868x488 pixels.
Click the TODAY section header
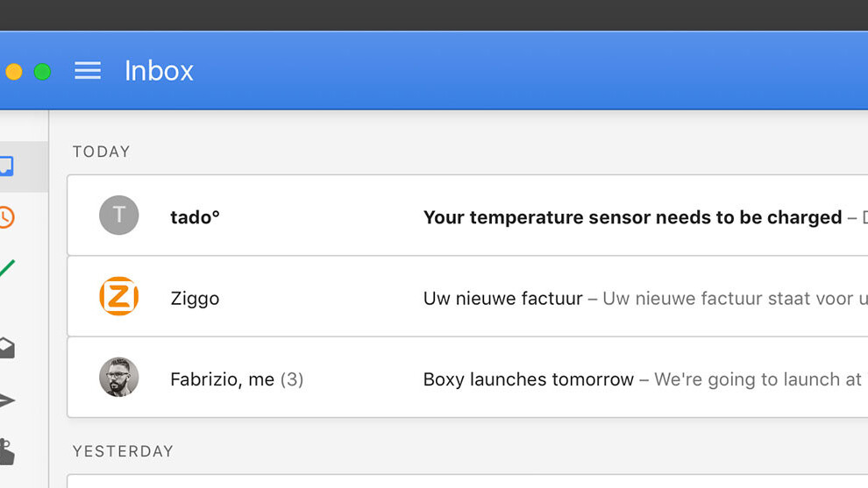(101, 152)
